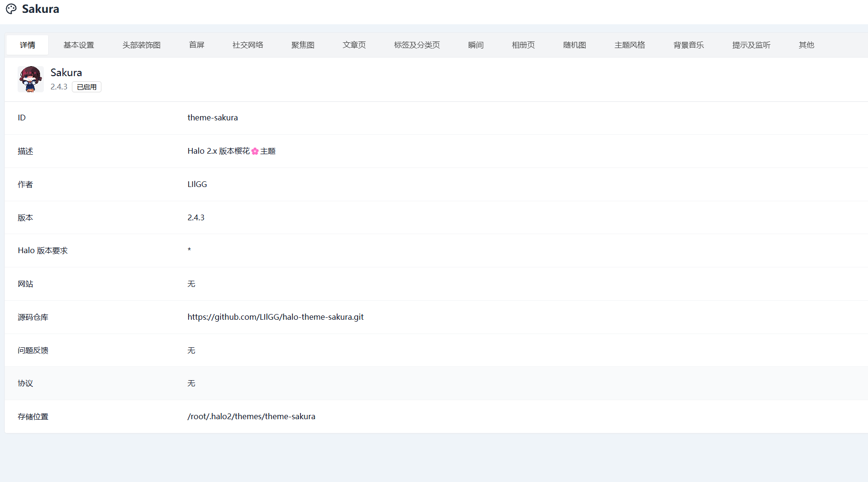Viewport: 868px width, 482px height.
Task: Select the 提示及监听 tab
Action: (751, 45)
